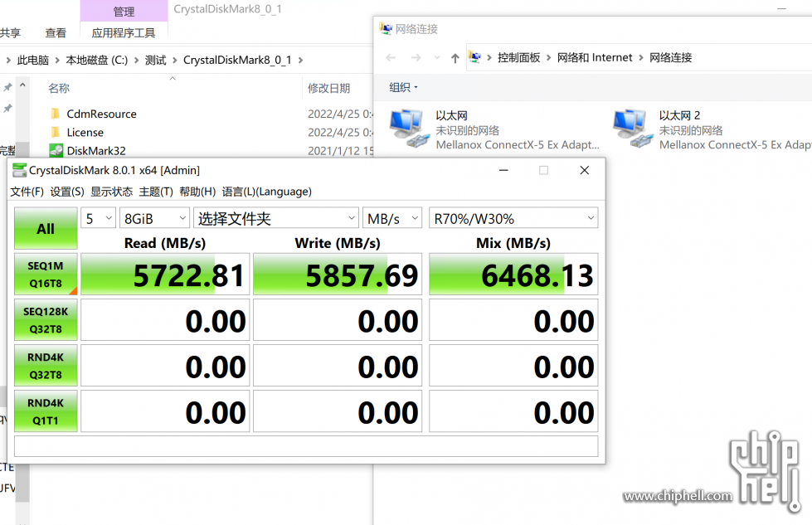Open the 帮助(H) menu

(x=197, y=192)
